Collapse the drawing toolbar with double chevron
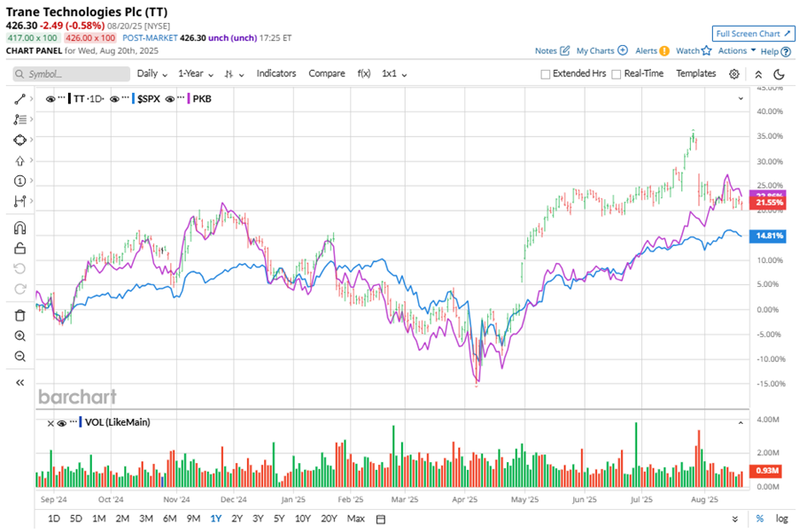Viewport: 799px width, 532px height. 19,382
